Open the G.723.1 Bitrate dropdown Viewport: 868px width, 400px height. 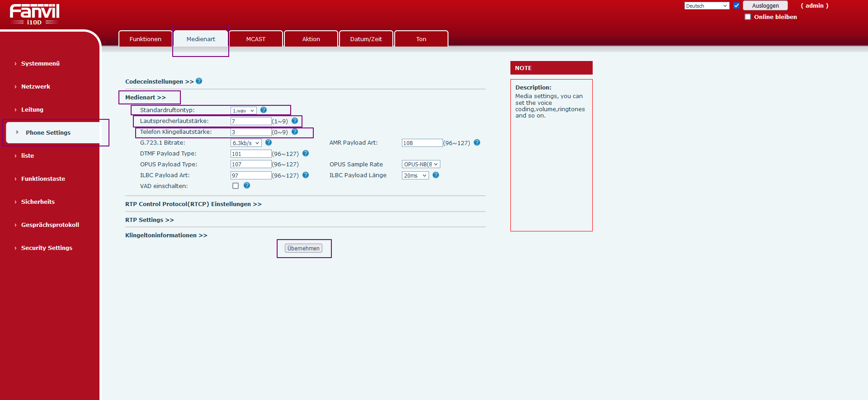[246, 143]
